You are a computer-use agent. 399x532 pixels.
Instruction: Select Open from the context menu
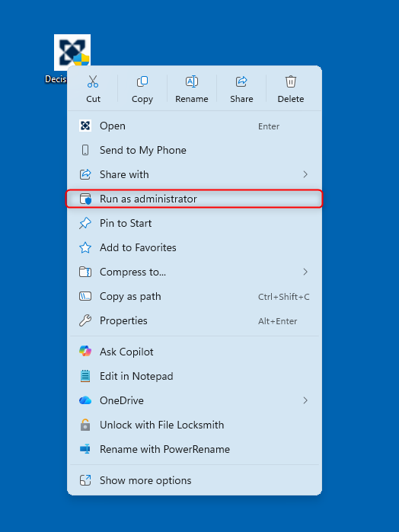point(194,126)
